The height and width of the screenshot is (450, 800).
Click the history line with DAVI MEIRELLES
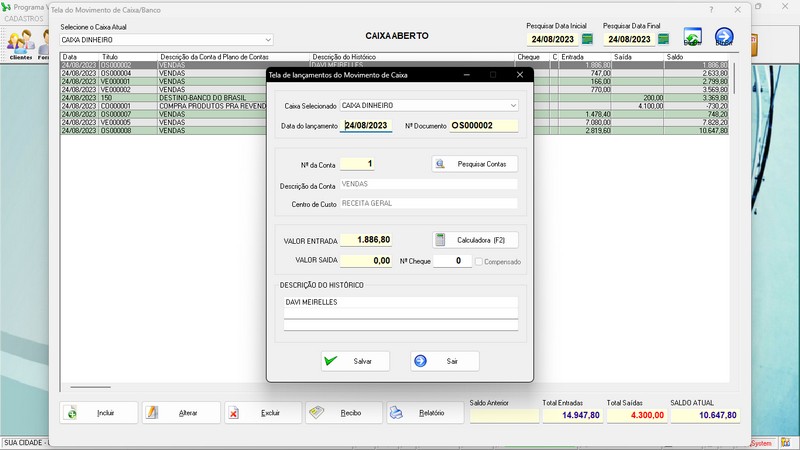(401, 302)
